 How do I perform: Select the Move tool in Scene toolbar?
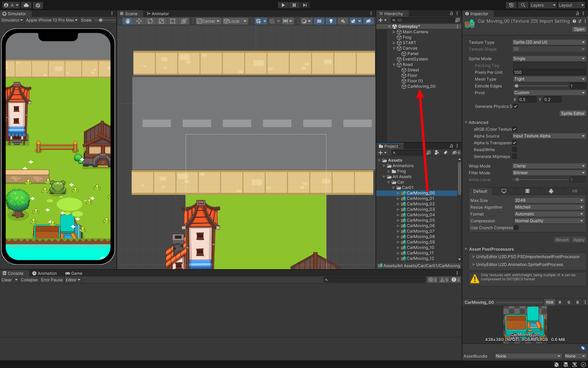[139, 21]
